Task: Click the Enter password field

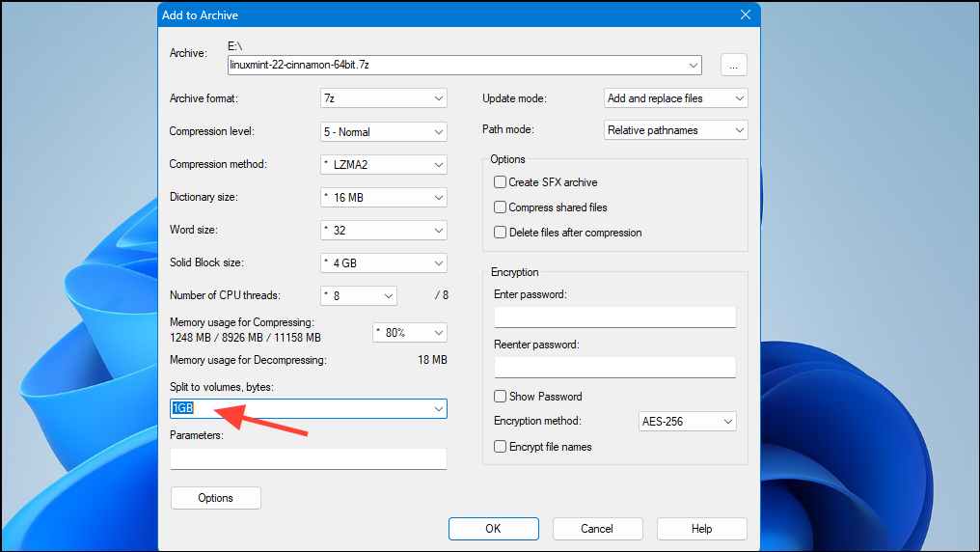Action: (615, 317)
